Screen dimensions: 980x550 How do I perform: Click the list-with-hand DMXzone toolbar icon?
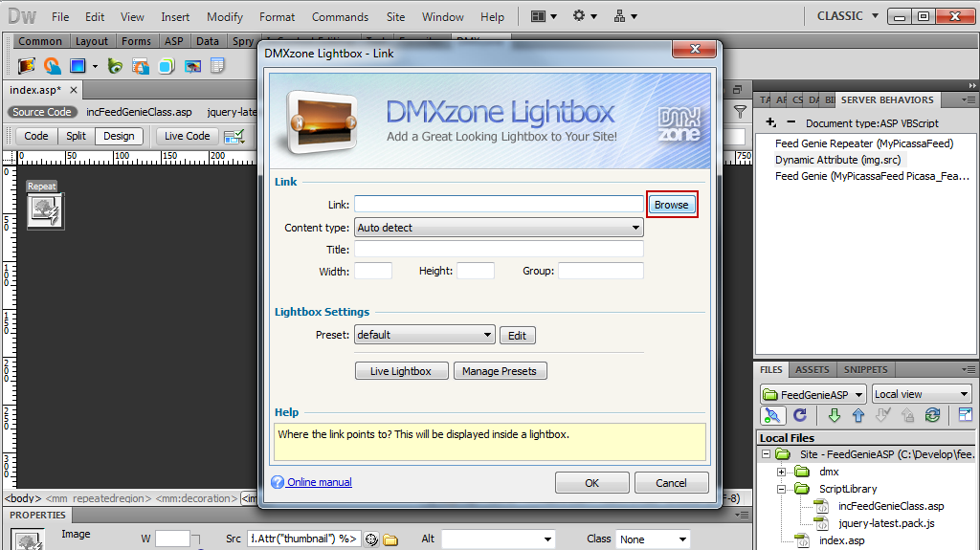point(141,66)
